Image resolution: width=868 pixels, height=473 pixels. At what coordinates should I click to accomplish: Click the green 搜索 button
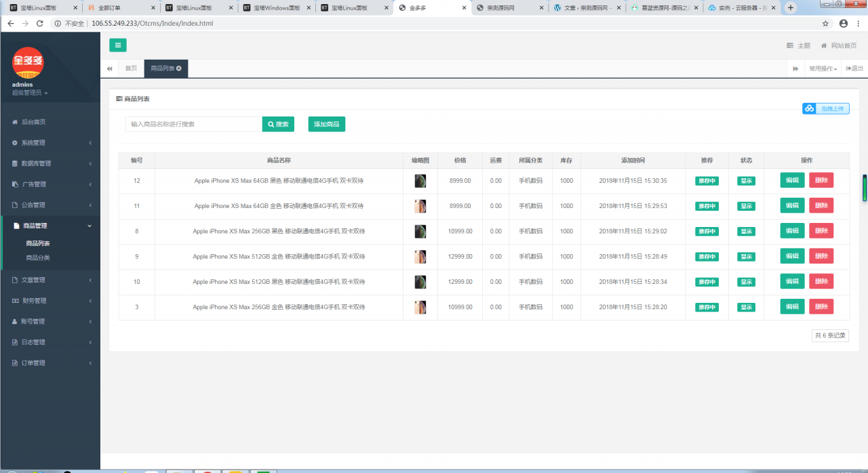(278, 124)
